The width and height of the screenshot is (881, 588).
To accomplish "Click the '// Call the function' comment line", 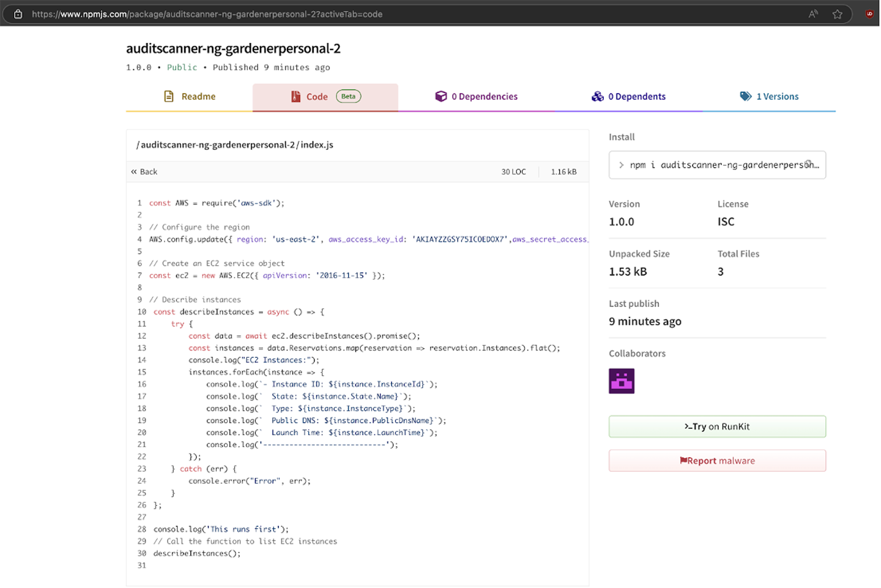I will pyautogui.click(x=245, y=541).
